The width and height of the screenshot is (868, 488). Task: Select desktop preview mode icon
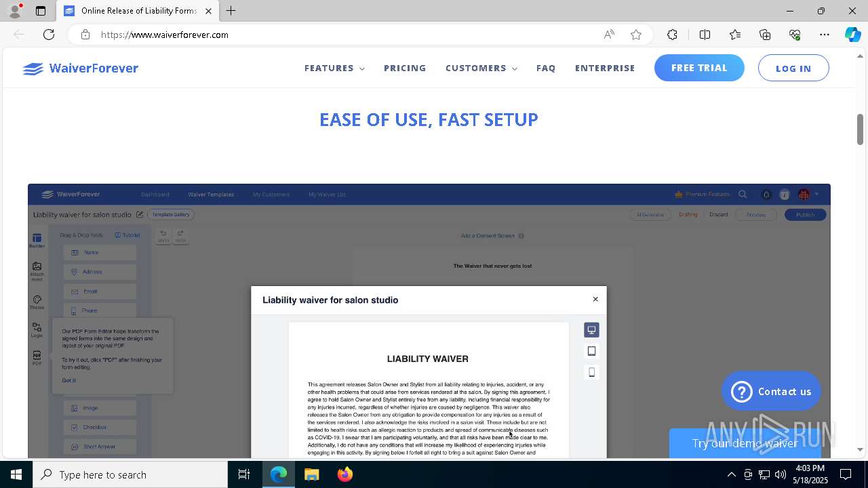(x=591, y=330)
